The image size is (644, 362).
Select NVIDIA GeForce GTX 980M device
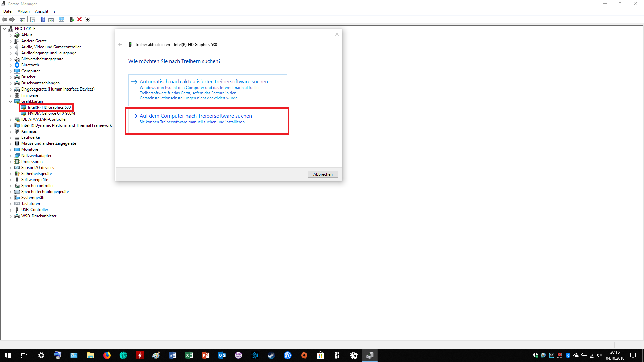51,113
